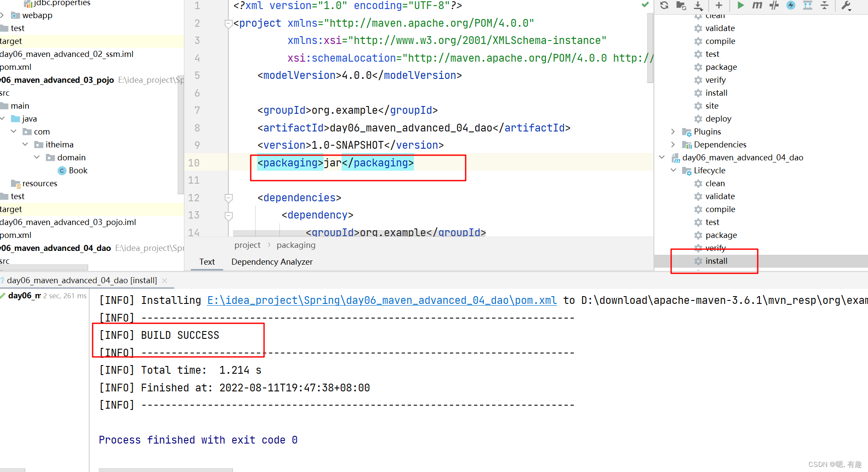Collapse the day06_maven_advanced_04_dao Lifecycle node
The width and height of the screenshot is (868, 472).
[x=673, y=170]
